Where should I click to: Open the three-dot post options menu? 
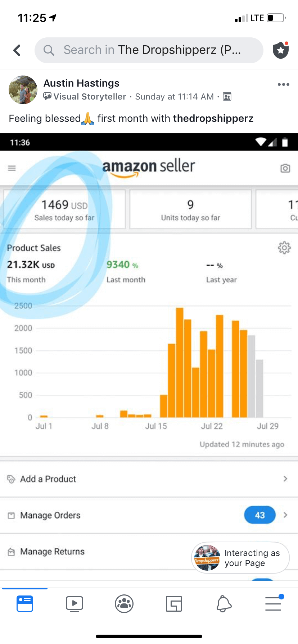click(x=283, y=84)
